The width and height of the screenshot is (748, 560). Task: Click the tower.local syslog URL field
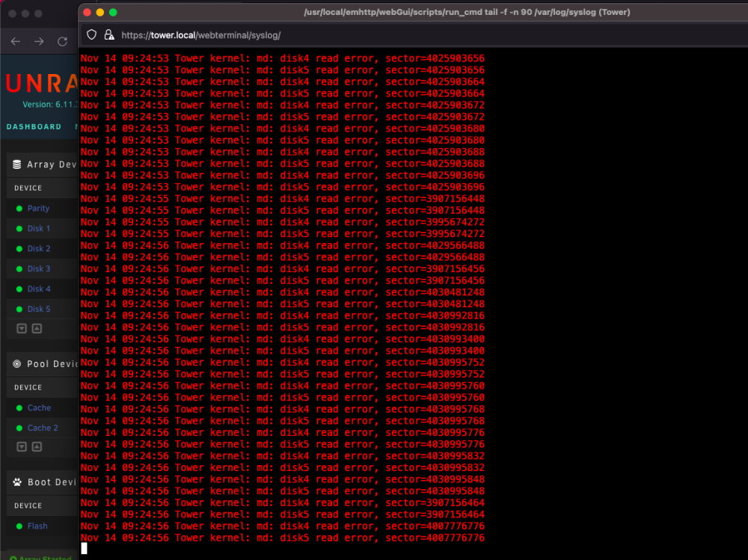(x=200, y=35)
